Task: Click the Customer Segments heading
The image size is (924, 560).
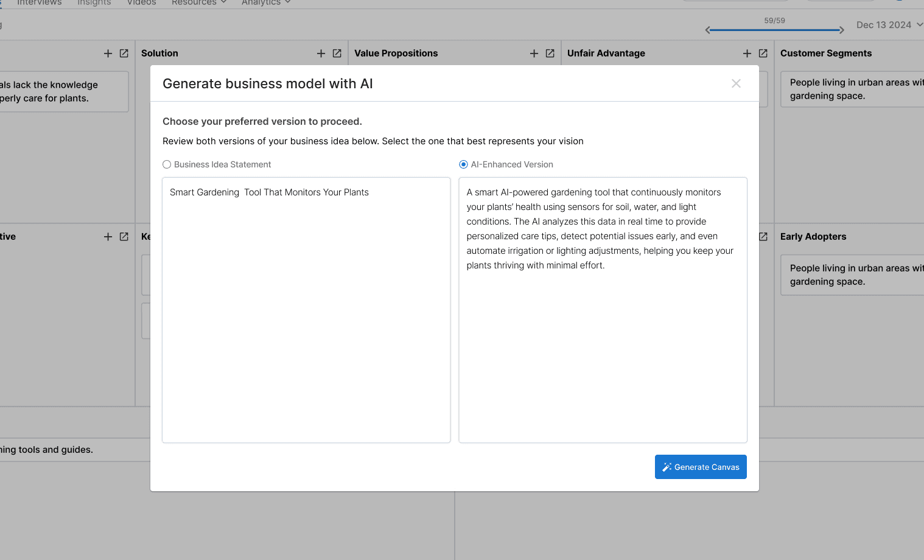Action: pyautogui.click(x=825, y=54)
